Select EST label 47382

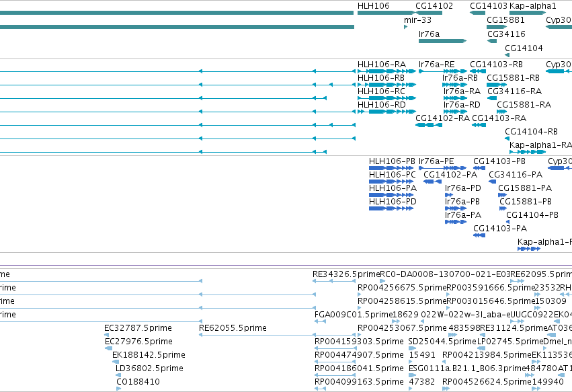pyautogui.click(x=422, y=382)
